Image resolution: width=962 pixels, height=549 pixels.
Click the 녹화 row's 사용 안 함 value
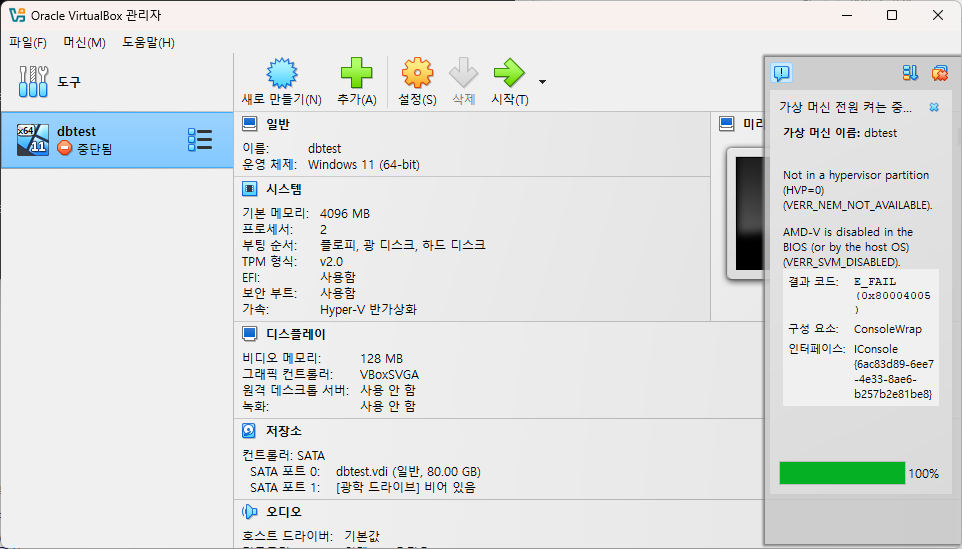(x=388, y=406)
